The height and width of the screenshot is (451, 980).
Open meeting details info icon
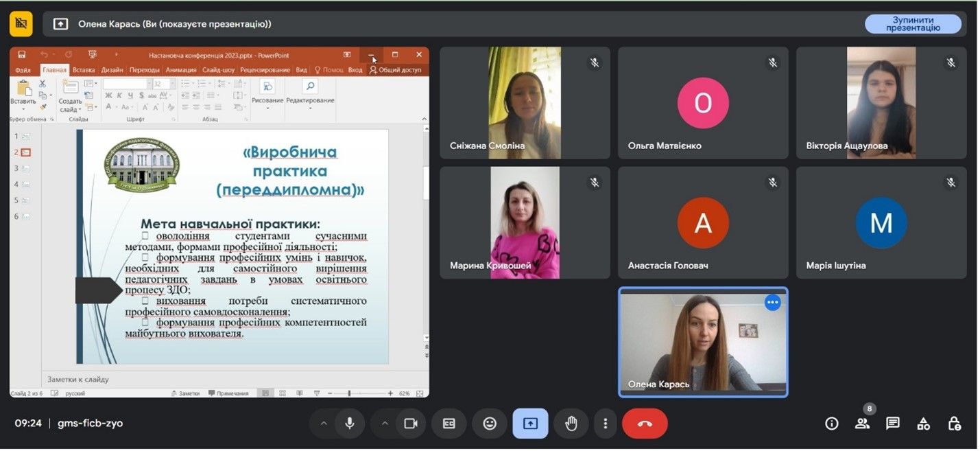(x=831, y=424)
